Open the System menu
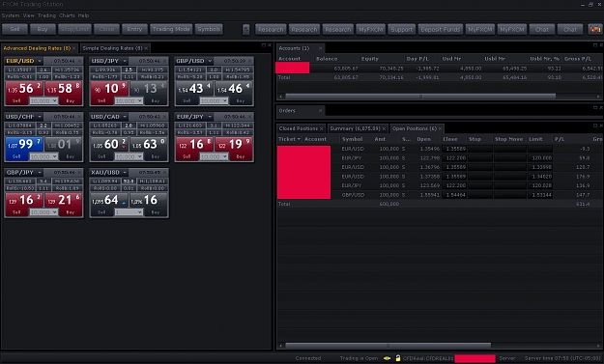 pos(11,15)
